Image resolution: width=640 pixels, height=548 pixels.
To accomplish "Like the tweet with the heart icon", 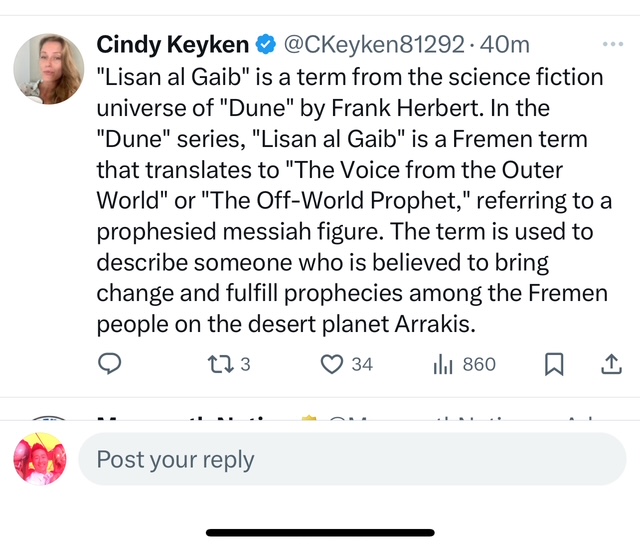I will [x=332, y=365].
